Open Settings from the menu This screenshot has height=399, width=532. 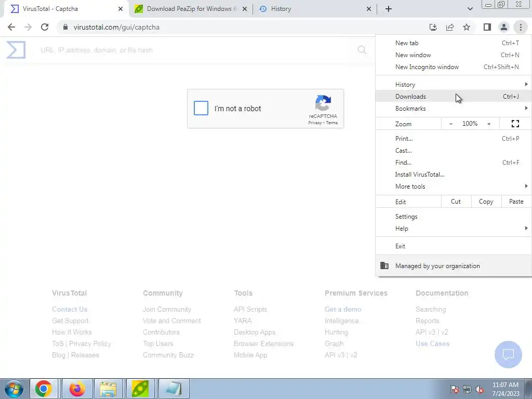pyautogui.click(x=454, y=217)
